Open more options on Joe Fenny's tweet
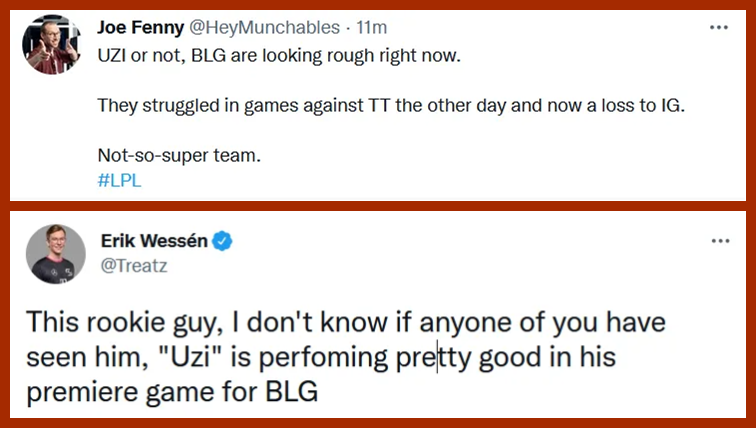The image size is (756, 428). click(718, 27)
